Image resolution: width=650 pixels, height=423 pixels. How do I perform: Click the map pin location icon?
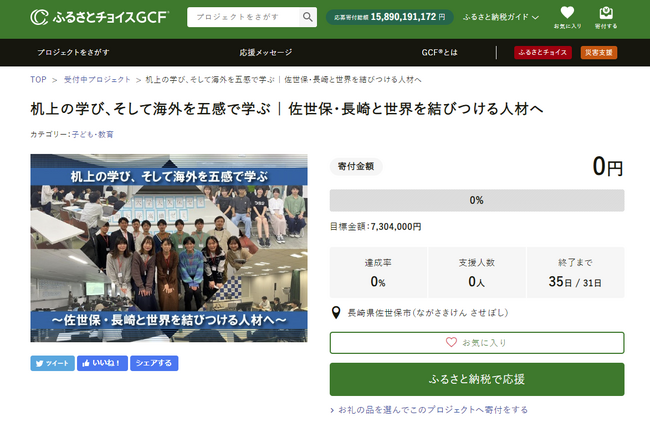(x=336, y=312)
